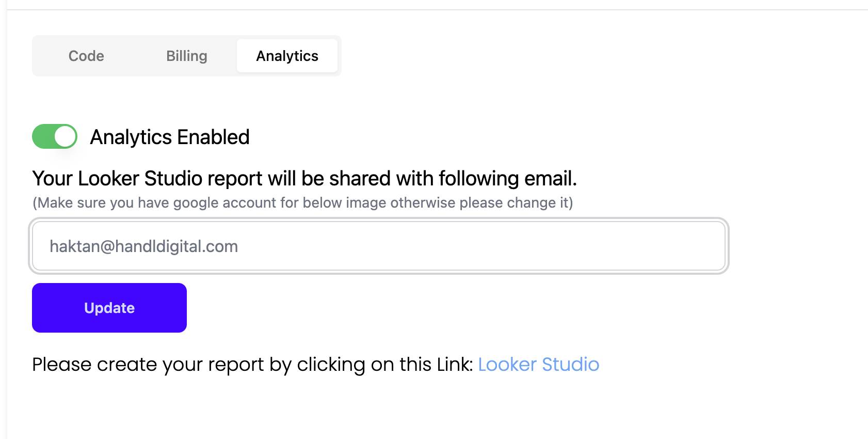Create the report via the Looker Studio link

coord(538,365)
